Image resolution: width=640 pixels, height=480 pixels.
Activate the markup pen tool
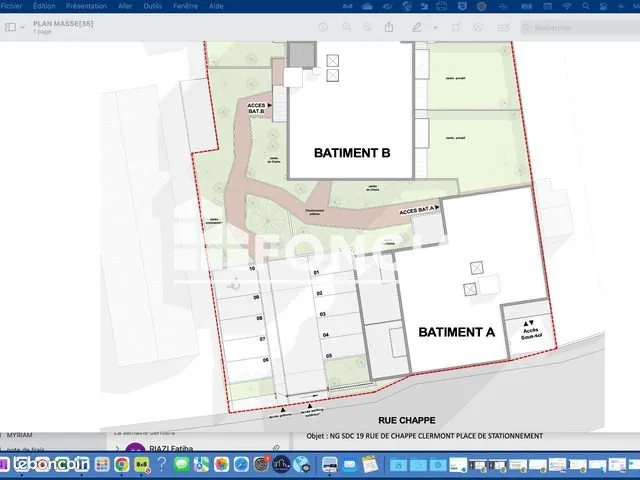[x=416, y=27]
